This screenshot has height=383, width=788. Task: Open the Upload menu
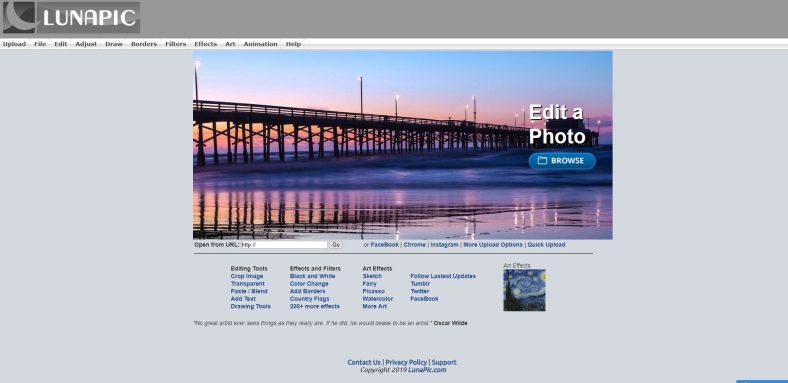14,44
